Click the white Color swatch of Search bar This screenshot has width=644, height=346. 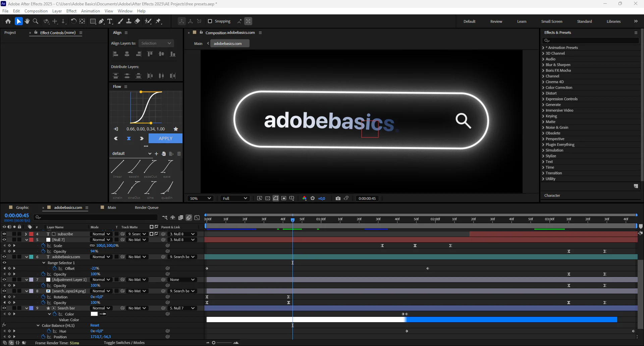coord(94,314)
